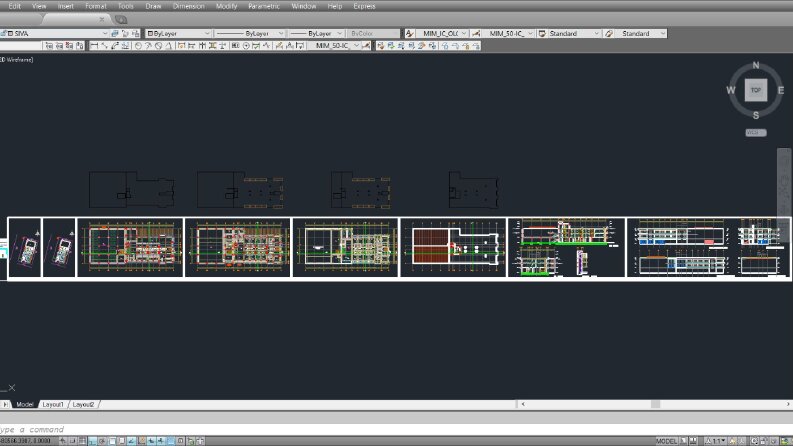Open the Draw menu
The width and height of the screenshot is (793, 446).
tap(153, 6)
